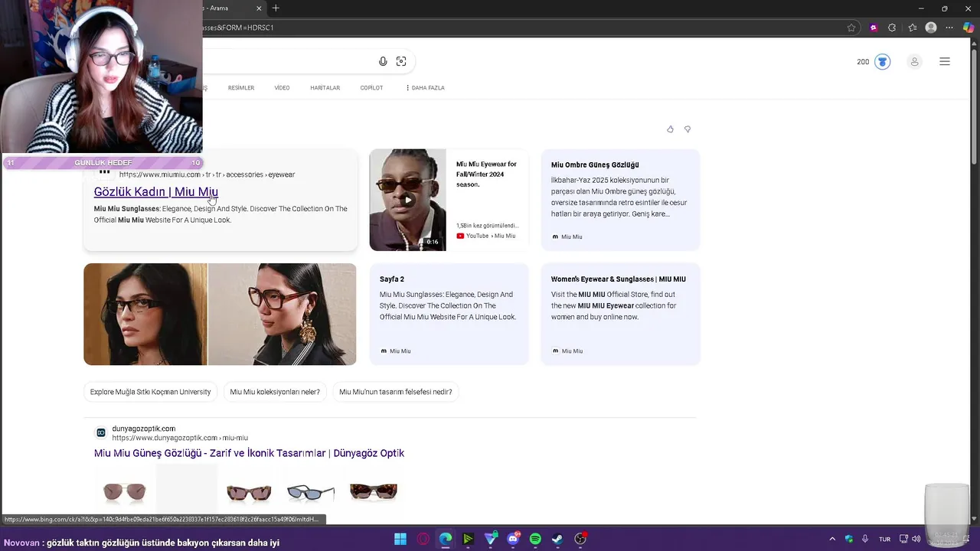The width and height of the screenshot is (980, 551).
Task: Click Miu Miu'nun tasarım felsefesi nedir? chip
Action: coord(396,392)
